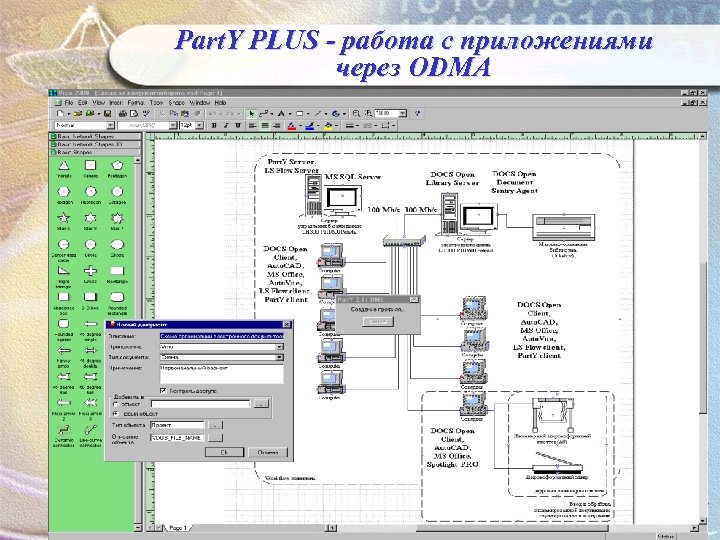Open the Edit menu

point(83,103)
